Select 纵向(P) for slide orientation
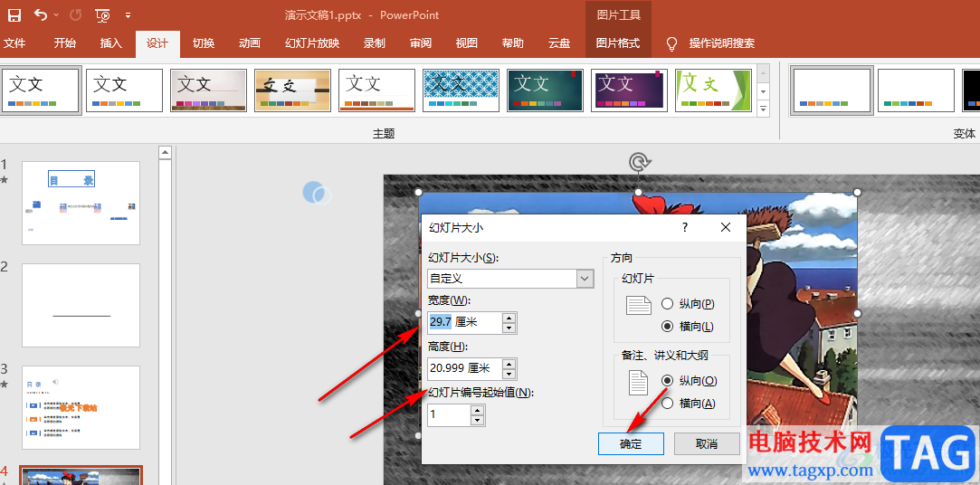The image size is (980, 485). click(x=688, y=304)
